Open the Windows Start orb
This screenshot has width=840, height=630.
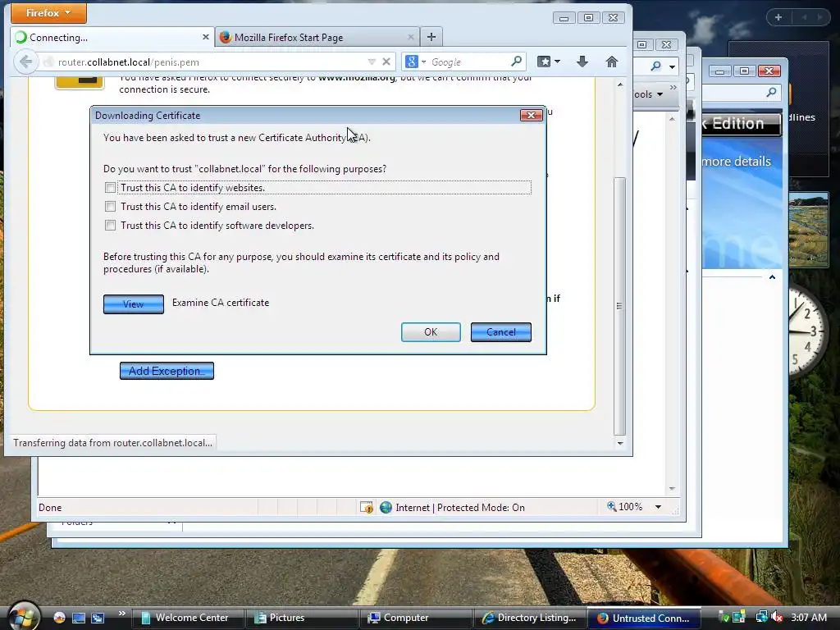pos(22,615)
